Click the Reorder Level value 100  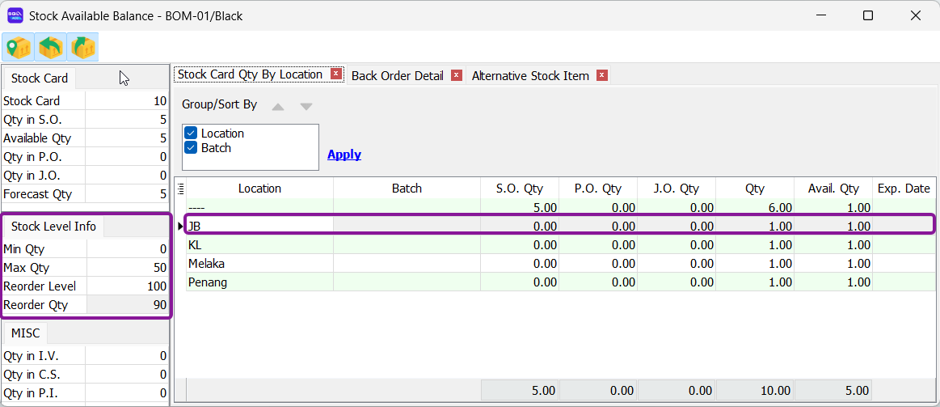(128, 287)
